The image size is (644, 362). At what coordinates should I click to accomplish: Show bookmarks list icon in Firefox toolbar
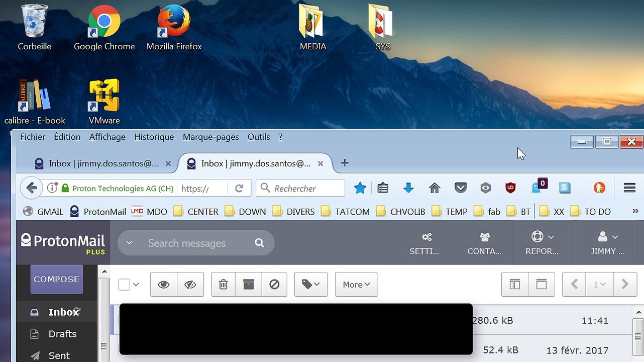click(x=383, y=188)
